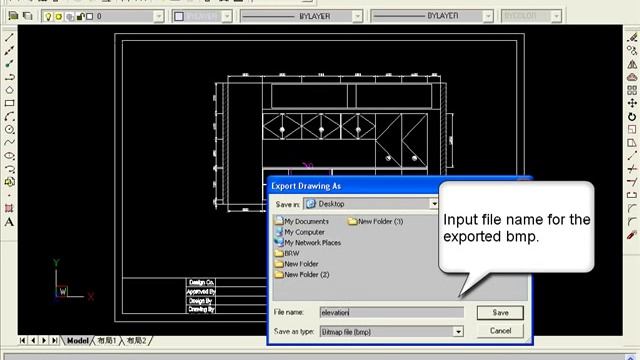
Task: Select the Circle tool
Action: tap(9, 129)
